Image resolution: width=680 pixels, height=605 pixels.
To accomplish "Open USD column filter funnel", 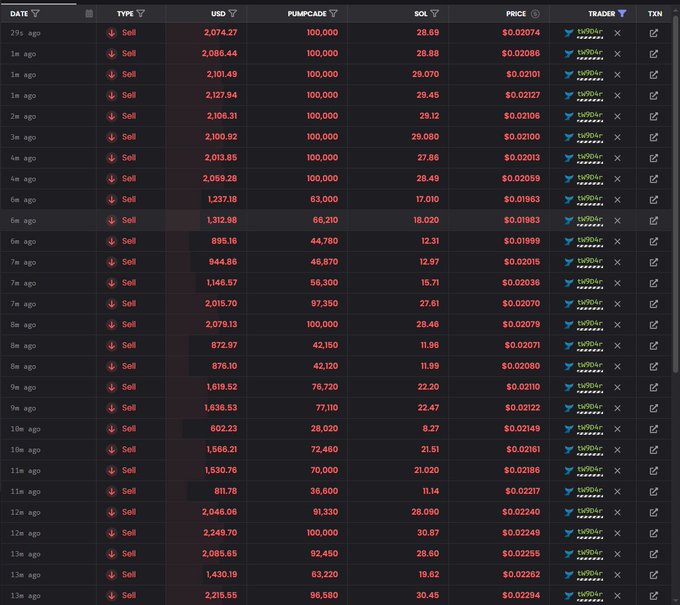I will [x=233, y=14].
